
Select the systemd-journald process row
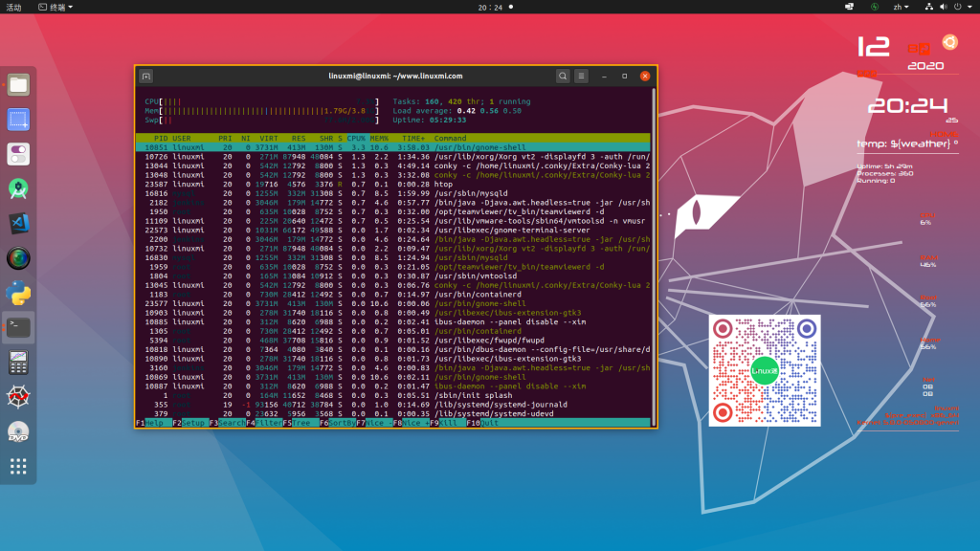[x=393, y=405]
